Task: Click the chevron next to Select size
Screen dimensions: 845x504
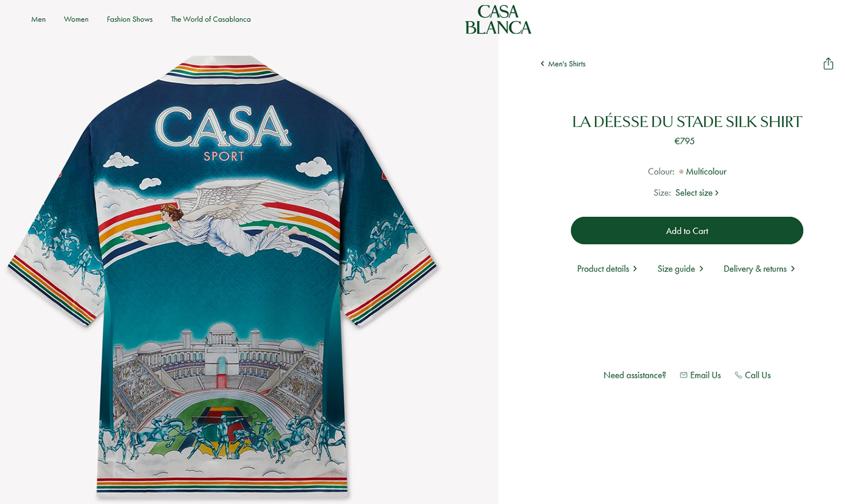Action: click(717, 193)
